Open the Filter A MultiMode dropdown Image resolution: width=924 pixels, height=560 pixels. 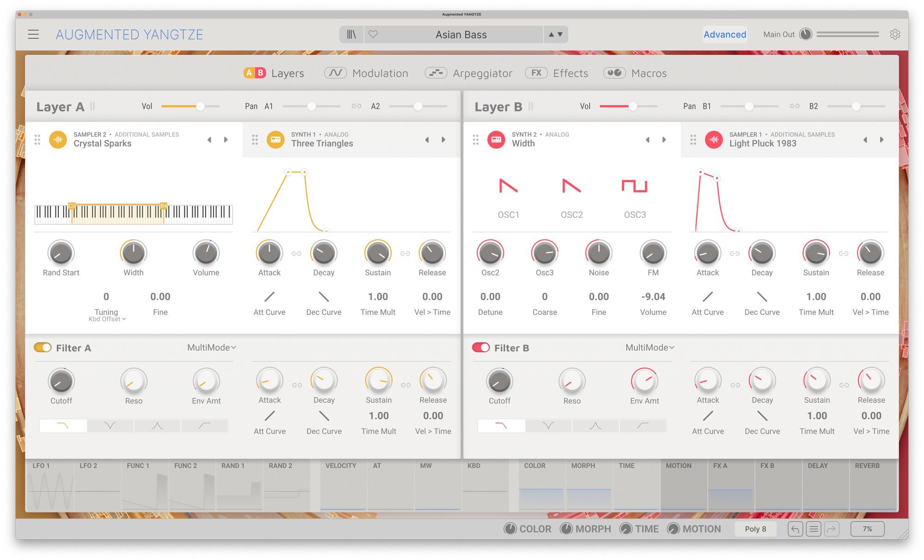[212, 348]
